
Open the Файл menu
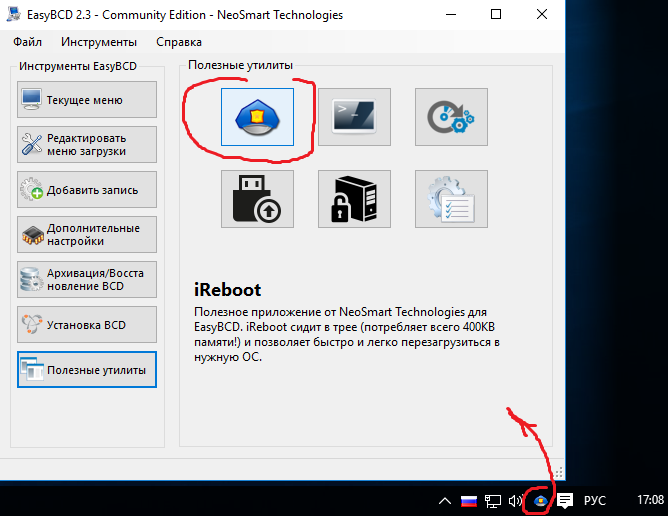click(x=27, y=42)
